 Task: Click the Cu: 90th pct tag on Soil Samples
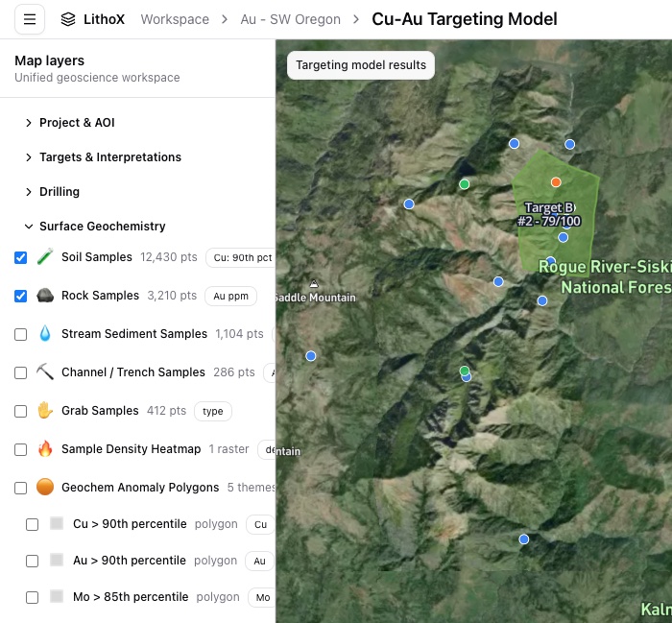[240, 257]
